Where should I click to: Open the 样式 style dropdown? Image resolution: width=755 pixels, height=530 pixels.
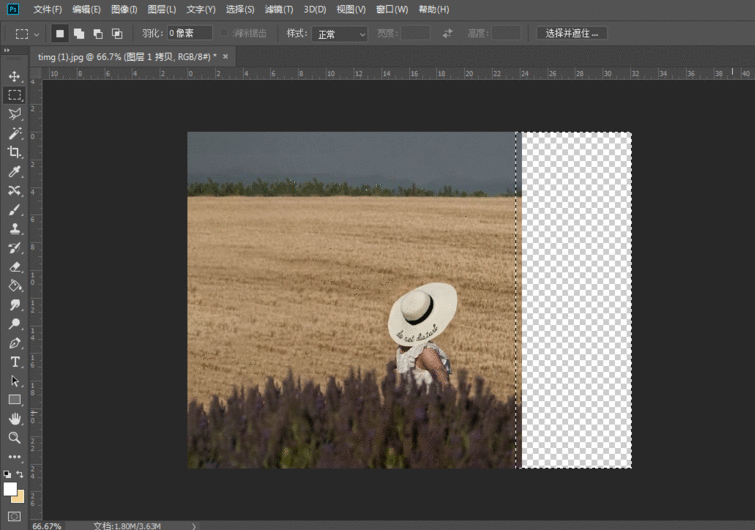[340, 34]
